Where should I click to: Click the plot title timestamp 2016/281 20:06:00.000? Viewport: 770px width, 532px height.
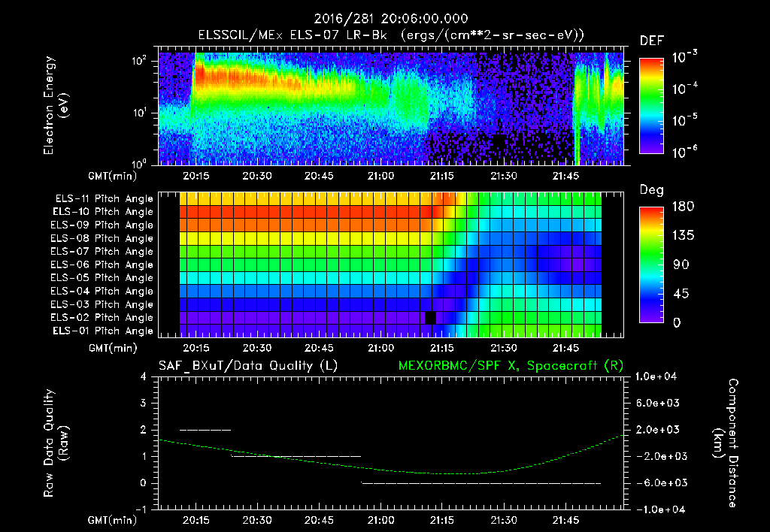[x=391, y=19]
